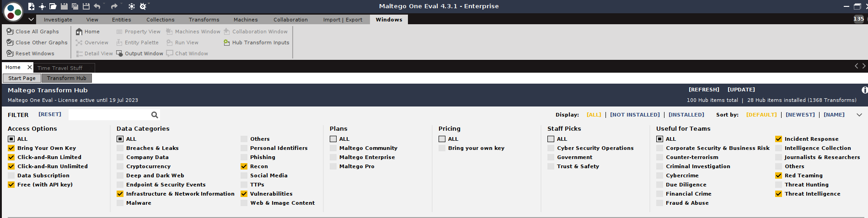
Task: Click the crosshair target icon in the top toolbar
Action: tap(42, 6)
